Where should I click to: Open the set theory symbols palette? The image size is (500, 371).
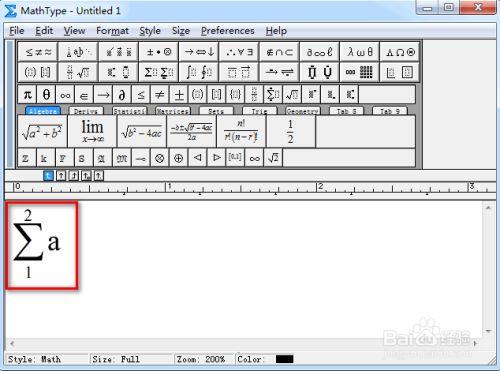tap(279, 52)
